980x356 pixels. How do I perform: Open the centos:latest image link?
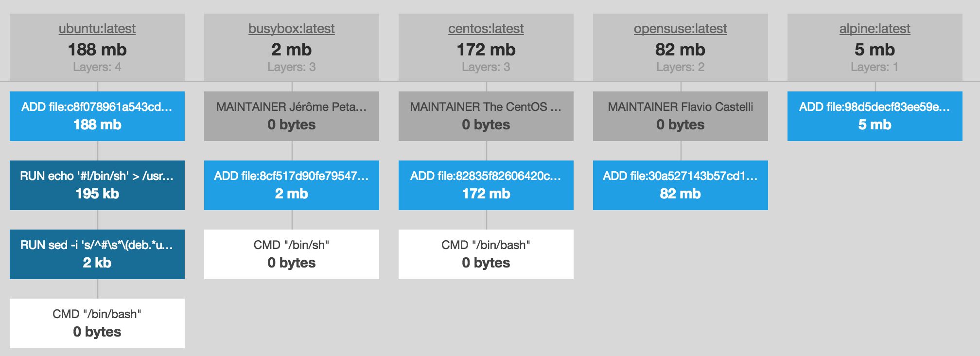(x=486, y=29)
